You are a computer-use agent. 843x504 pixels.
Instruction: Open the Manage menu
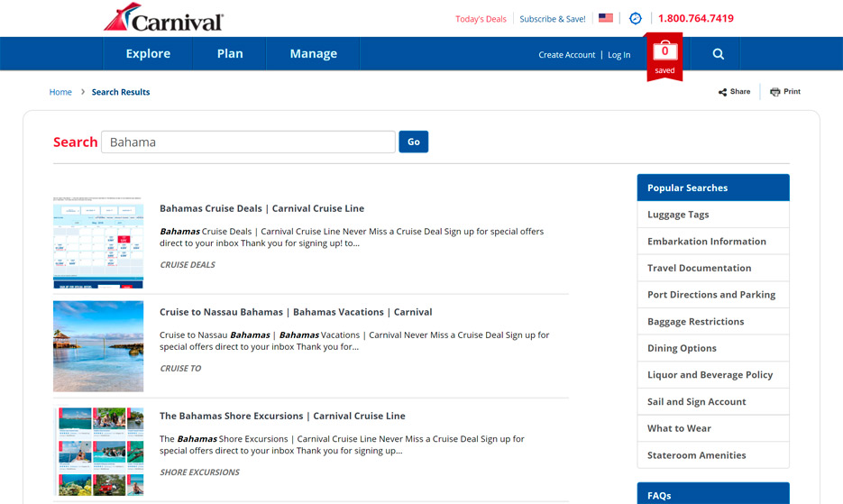tap(314, 54)
